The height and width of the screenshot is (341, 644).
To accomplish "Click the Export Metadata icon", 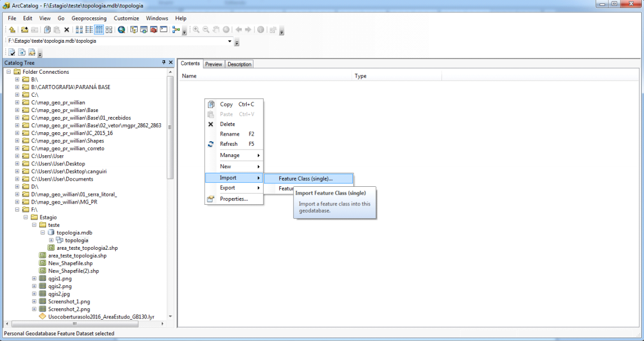I will tap(22, 52).
